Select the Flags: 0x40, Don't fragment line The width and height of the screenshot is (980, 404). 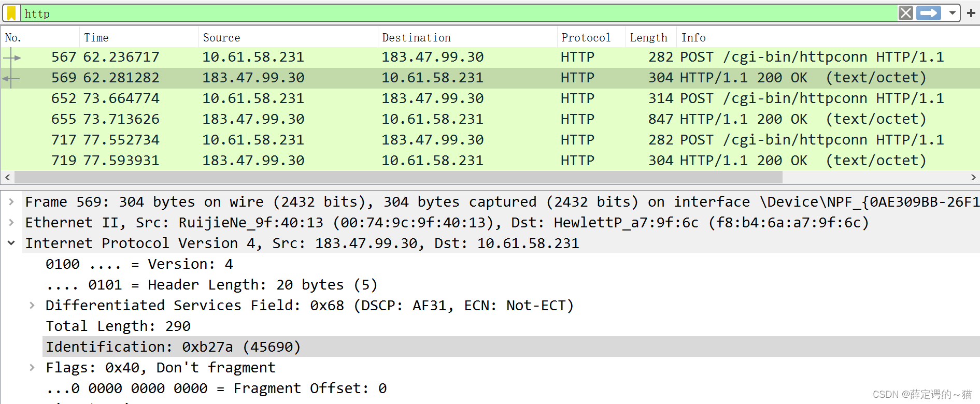click(161, 368)
